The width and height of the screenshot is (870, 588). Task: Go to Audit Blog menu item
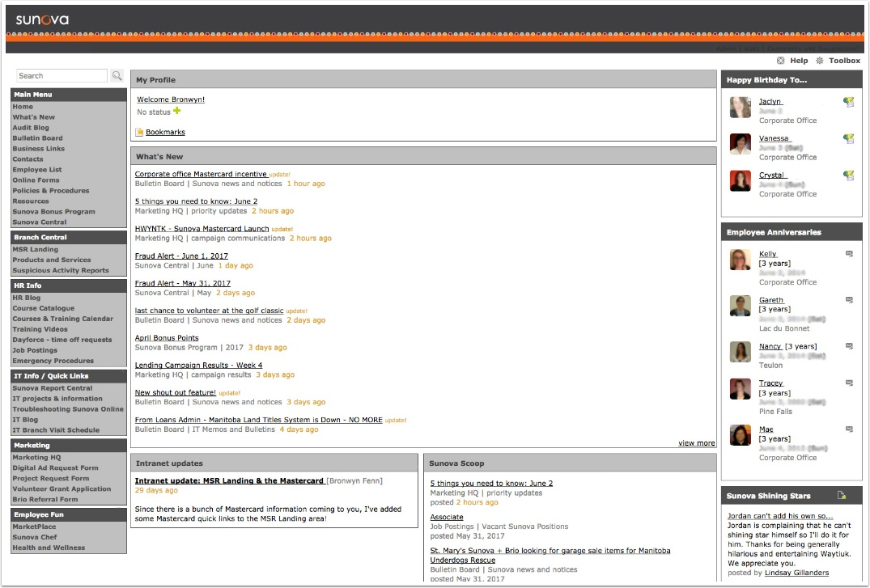click(31, 128)
